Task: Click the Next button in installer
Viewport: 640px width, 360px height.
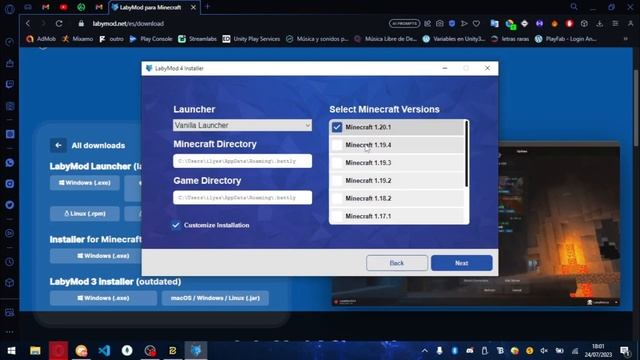Action: 462,263
